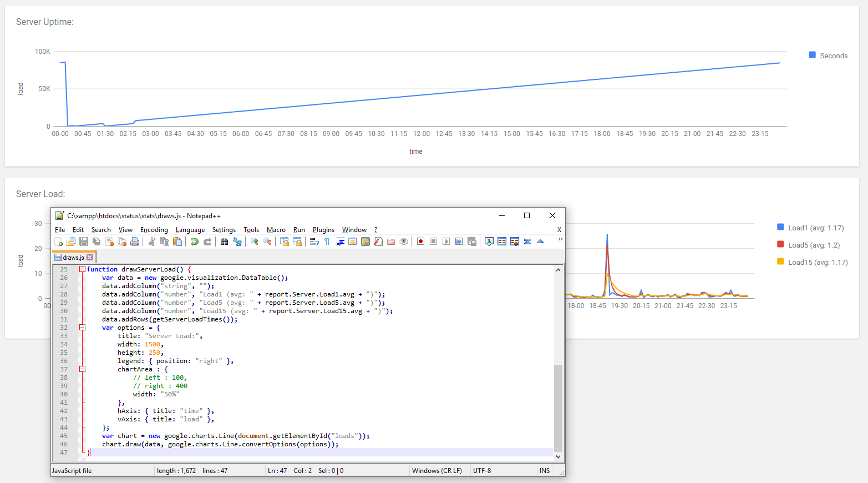The width and height of the screenshot is (868, 483).
Task: Click editor scrollbar up arrow
Action: point(558,270)
